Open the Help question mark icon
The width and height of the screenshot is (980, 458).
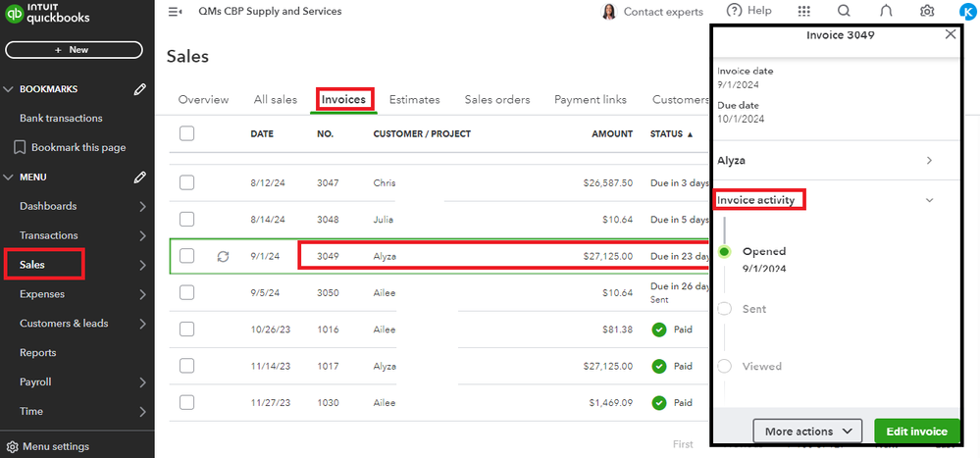click(734, 11)
